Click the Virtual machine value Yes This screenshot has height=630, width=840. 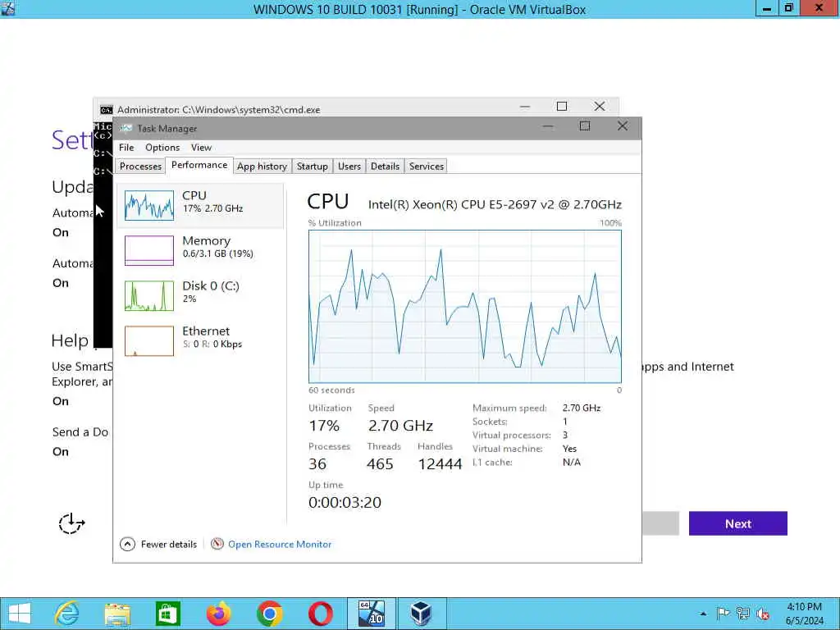[x=569, y=449]
